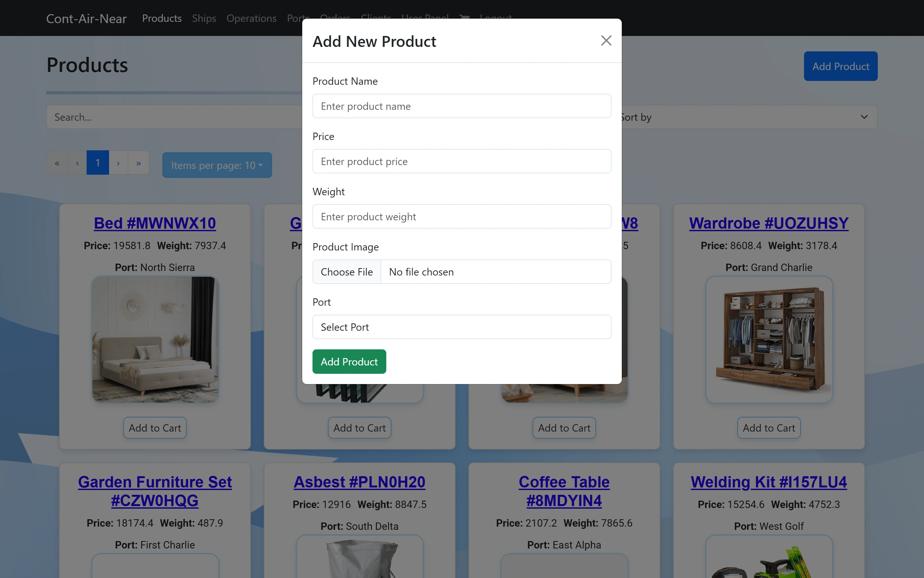
Task: Click the 'Port: North Sierra' text
Action: (x=155, y=267)
